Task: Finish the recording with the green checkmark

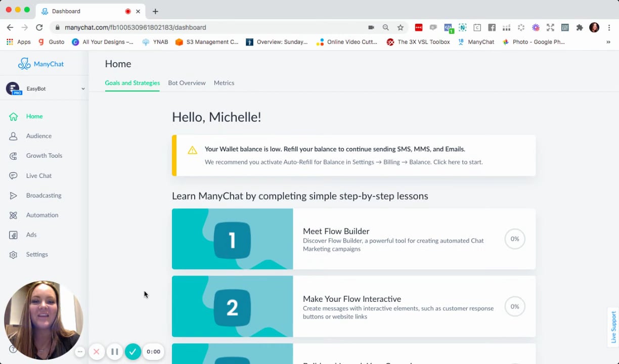Action: (133, 351)
